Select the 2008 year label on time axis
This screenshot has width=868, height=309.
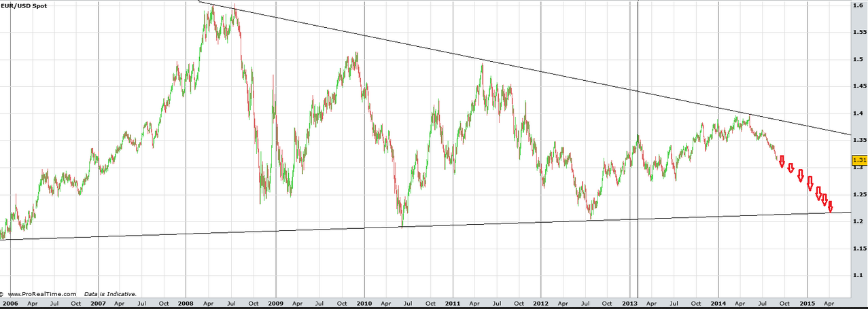(186, 303)
